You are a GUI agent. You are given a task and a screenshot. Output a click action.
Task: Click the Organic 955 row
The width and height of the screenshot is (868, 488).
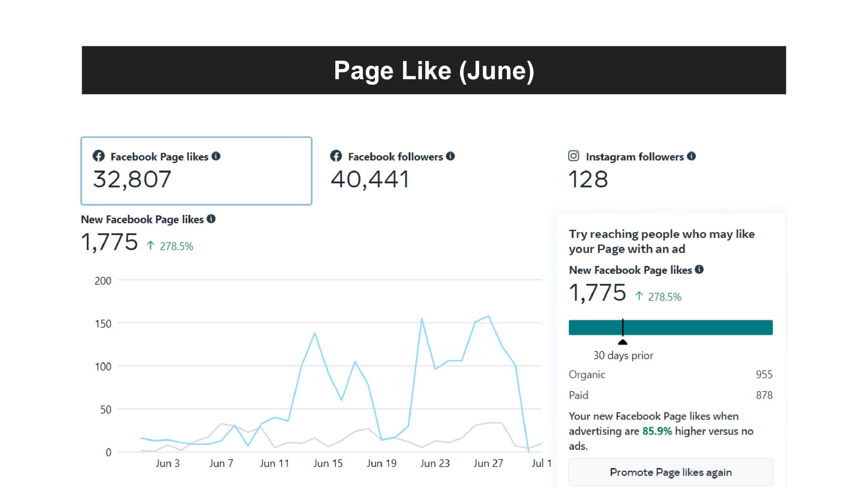tap(671, 374)
